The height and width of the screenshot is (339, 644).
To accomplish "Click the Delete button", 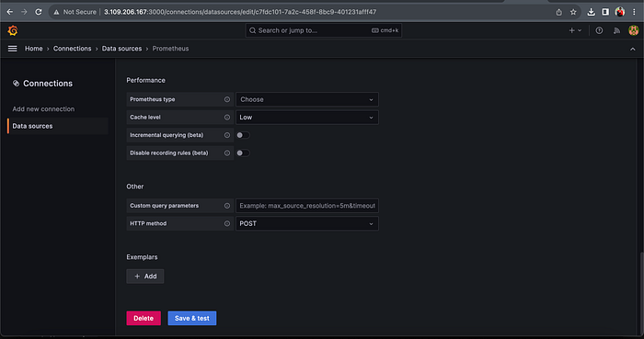I will click(144, 318).
